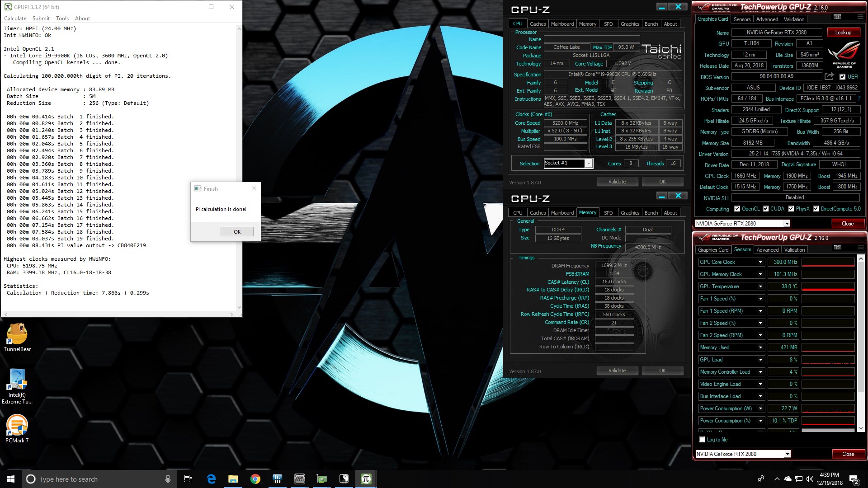Expand the GPU Temperature sensor dropdown
This screenshot has height=488, width=868.
click(760, 286)
